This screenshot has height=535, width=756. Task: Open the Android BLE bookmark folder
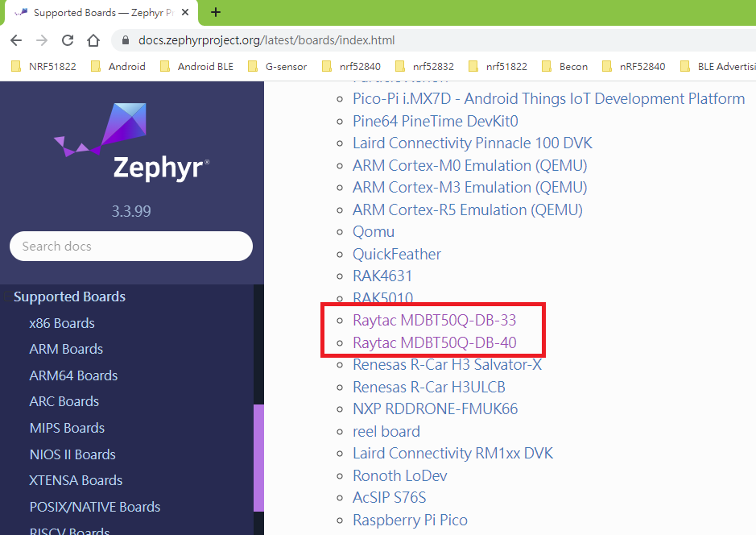pos(197,66)
